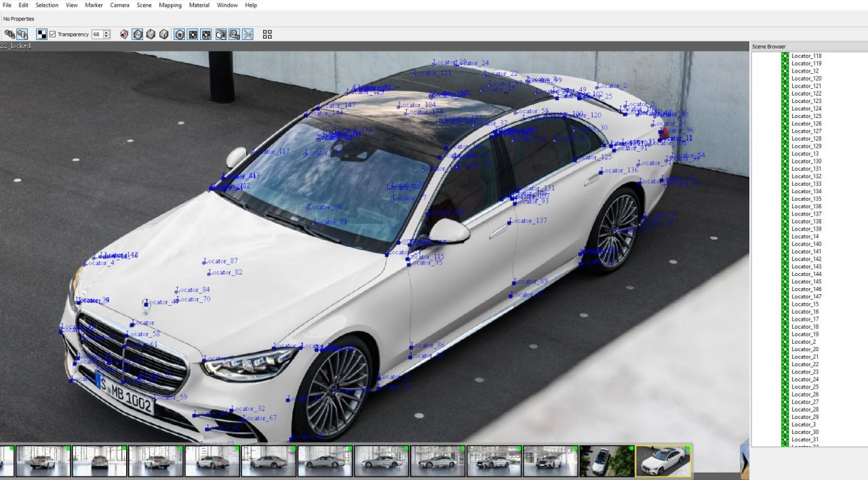Select Locator_147 in the Scene Browser
This screenshot has width=868, height=480.
[x=806, y=296]
